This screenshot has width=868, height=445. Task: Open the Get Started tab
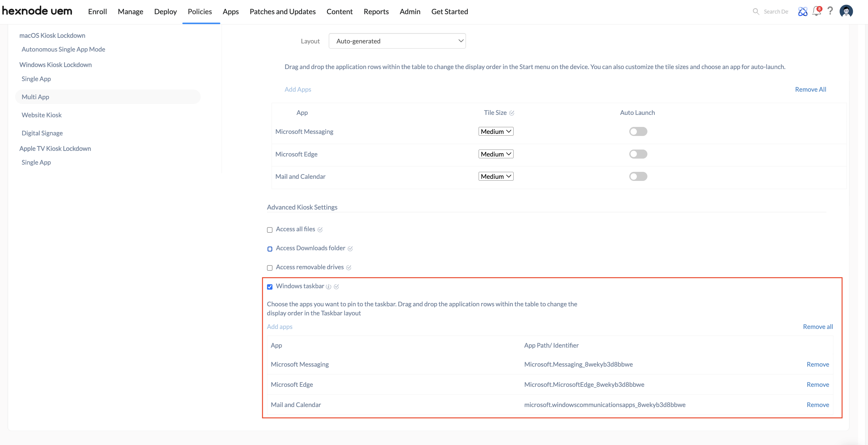pos(449,11)
